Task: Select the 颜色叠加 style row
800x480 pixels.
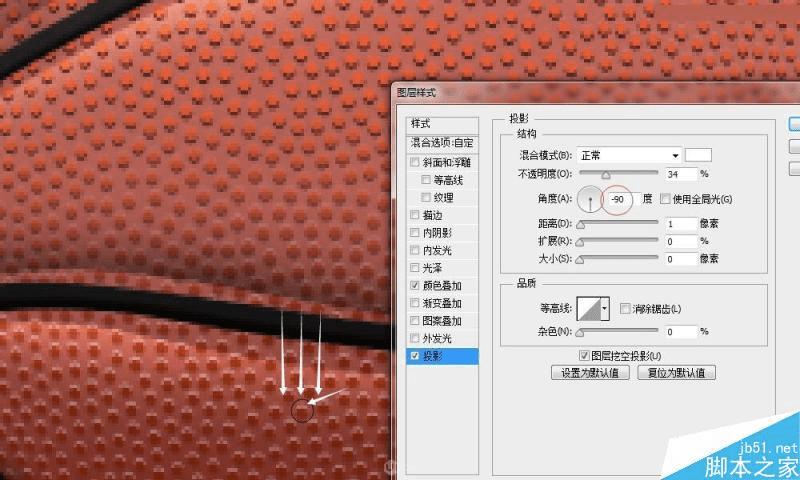Action: 442,286
